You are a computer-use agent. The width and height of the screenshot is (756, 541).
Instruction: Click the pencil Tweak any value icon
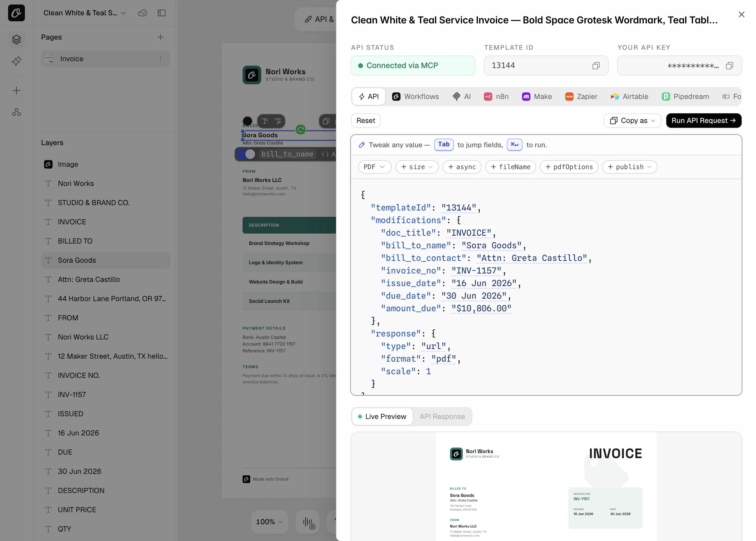361,145
